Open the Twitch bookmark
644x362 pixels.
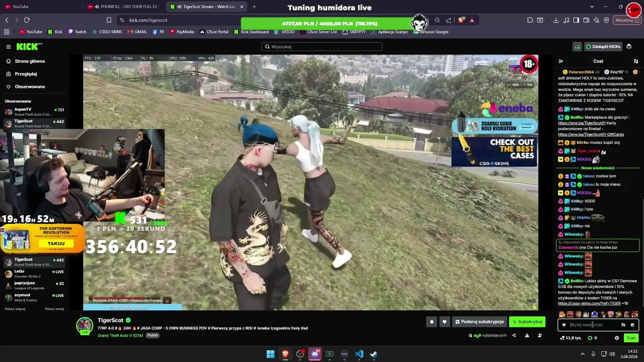pyautogui.click(x=77, y=32)
